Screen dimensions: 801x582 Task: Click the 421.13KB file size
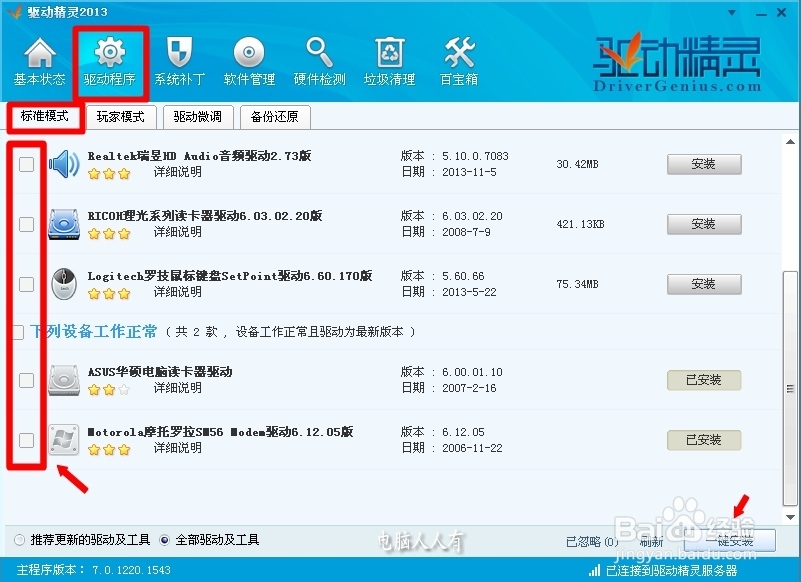(x=580, y=224)
